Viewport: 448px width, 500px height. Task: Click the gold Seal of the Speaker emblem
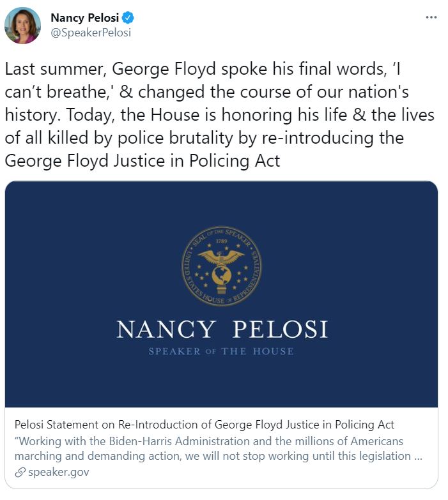coord(221,266)
